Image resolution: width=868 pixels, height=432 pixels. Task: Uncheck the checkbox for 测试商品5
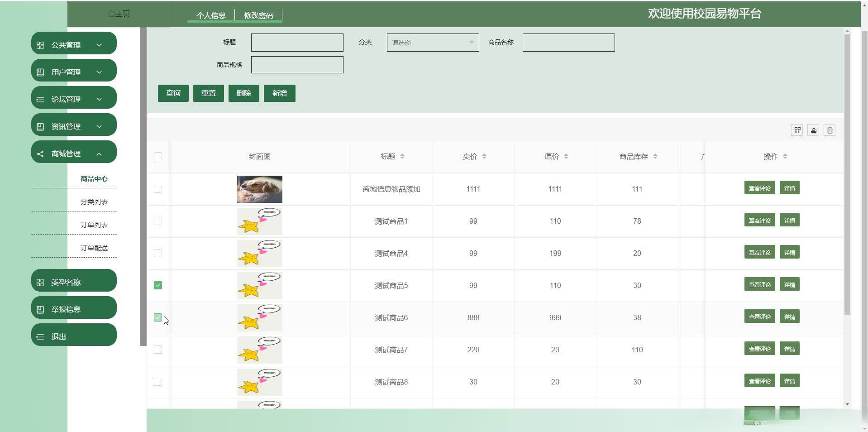[x=158, y=285]
